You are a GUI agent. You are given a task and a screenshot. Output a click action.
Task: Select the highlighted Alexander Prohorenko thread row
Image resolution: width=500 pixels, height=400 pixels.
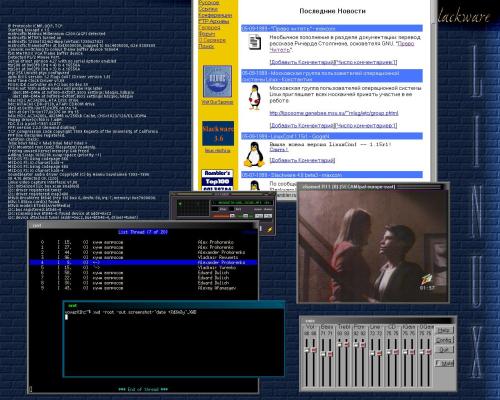tap(143, 262)
